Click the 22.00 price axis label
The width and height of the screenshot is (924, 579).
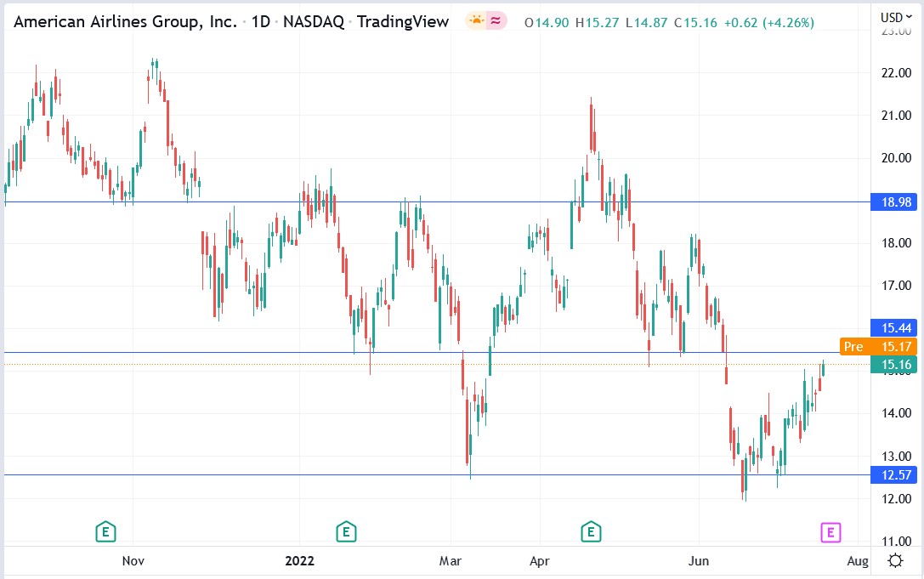coord(896,73)
